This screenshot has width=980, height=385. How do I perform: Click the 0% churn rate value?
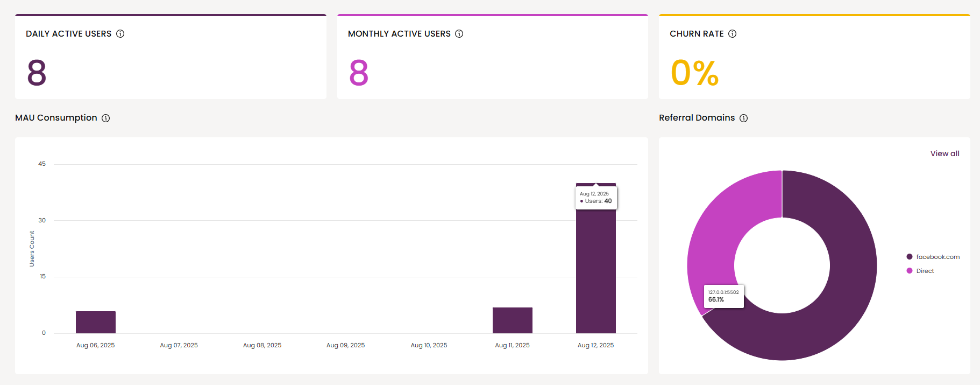click(x=694, y=73)
